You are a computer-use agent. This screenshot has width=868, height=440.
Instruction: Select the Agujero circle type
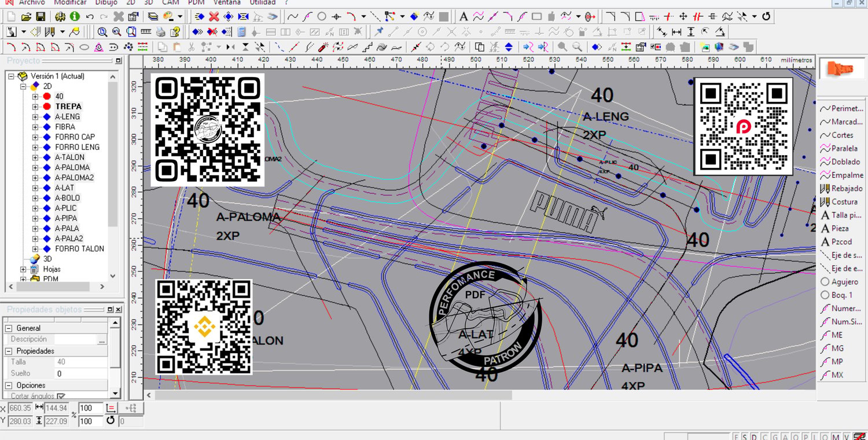(839, 282)
